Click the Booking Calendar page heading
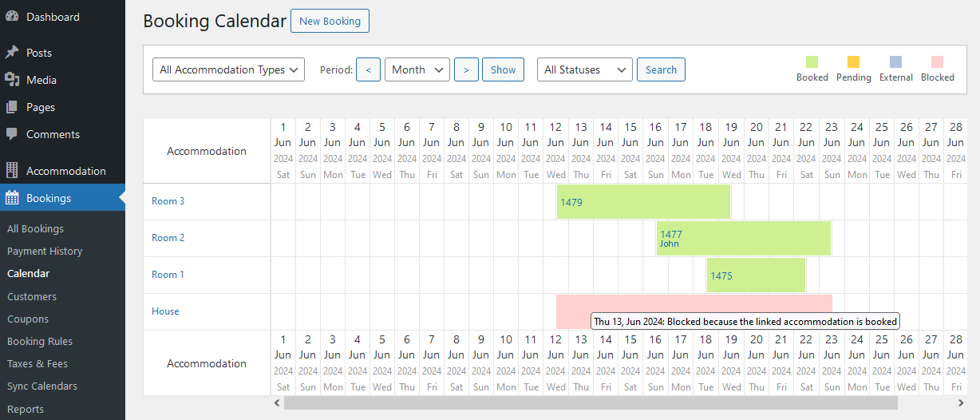This screenshot has height=420, width=980. tap(215, 21)
